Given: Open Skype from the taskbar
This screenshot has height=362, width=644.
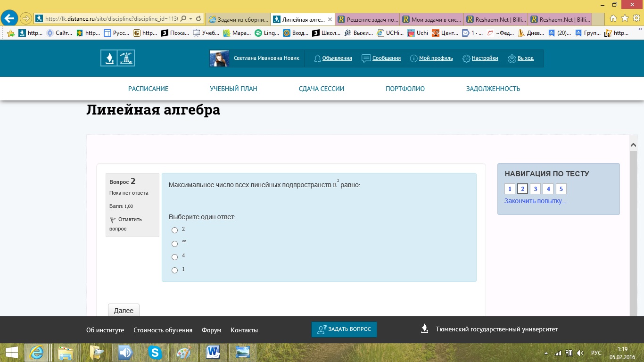Looking at the screenshot, I should point(154,352).
